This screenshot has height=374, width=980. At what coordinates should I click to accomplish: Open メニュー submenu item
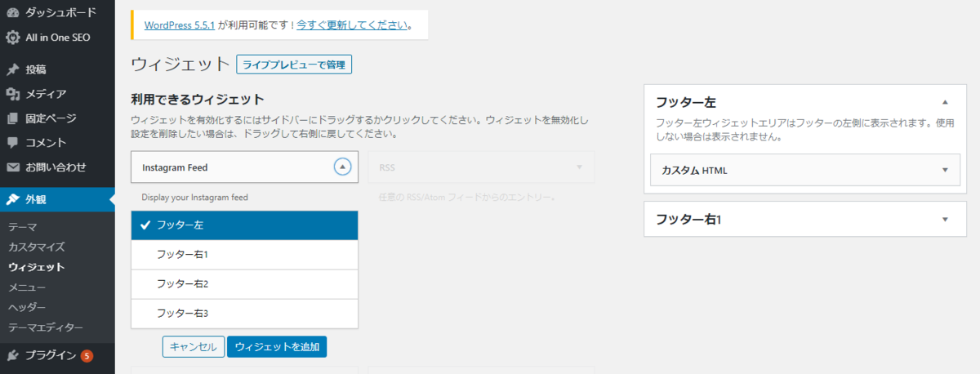27,287
